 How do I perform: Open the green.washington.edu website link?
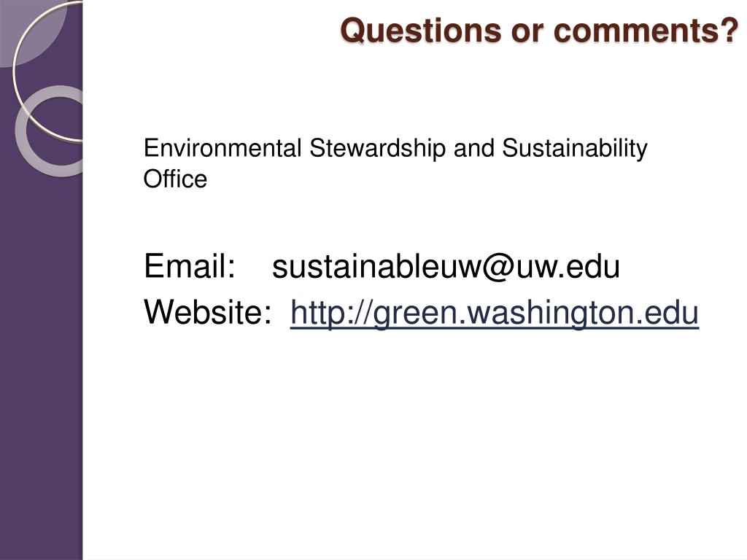(x=494, y=314)
